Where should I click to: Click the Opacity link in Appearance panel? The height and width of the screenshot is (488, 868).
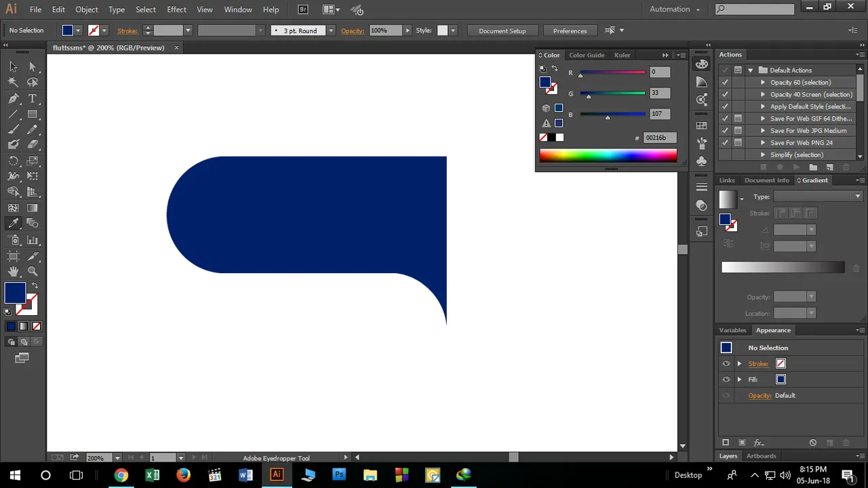(759, 396)
